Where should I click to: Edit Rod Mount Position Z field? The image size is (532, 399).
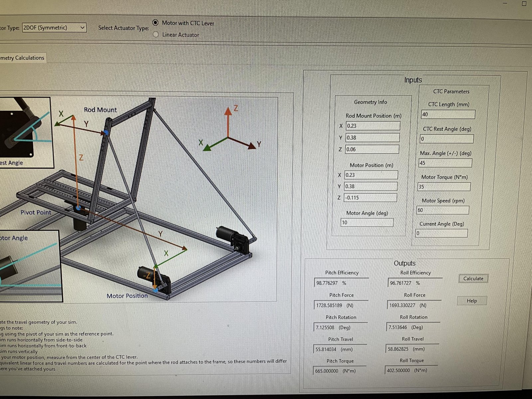point(372,149)
